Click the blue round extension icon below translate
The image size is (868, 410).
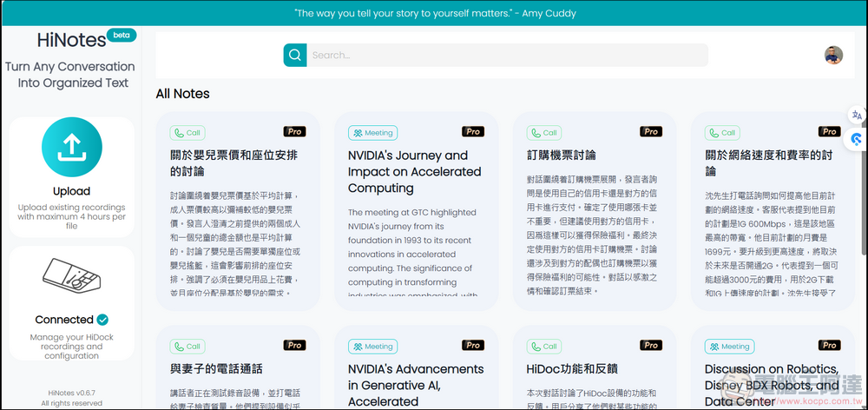pyautogui.click(x=857, y=140)
